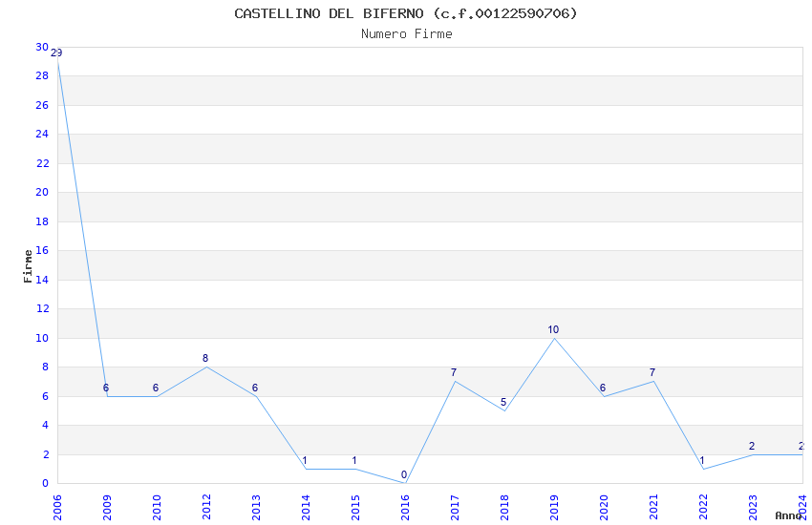Screen dimensions: 812x525
Task: Click the data label 1 for year 2015
Action: pos(354,460)
